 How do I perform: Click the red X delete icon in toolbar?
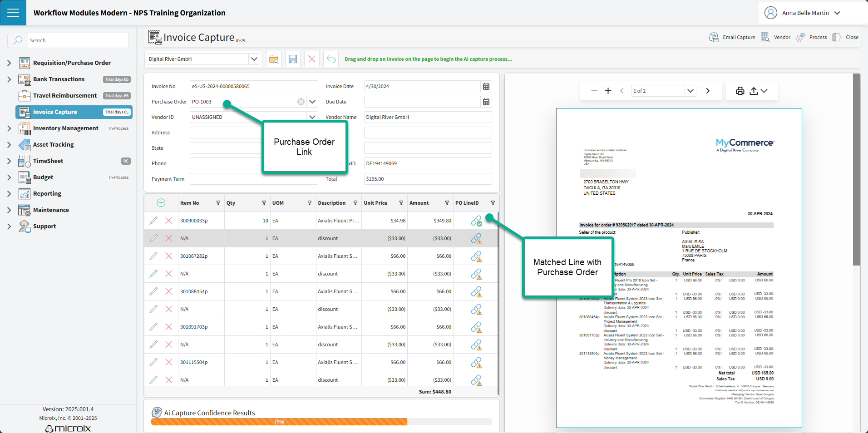coord(312,59)
